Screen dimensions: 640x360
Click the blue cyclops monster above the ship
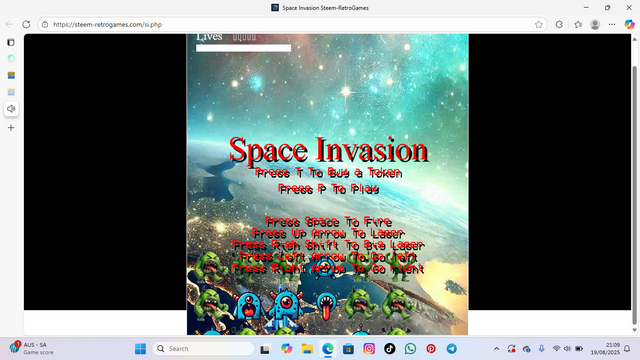(x=287, y=302)
